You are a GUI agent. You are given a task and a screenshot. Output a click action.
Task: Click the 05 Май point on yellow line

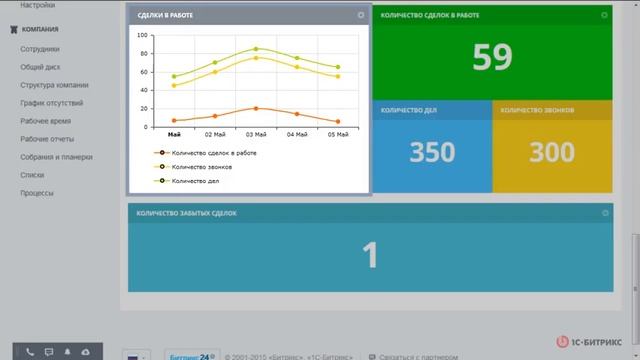click(338, 76)
